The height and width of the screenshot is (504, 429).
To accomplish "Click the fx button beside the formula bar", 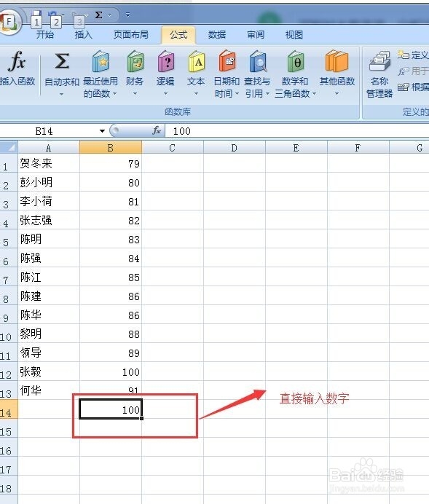I will 157,130.
